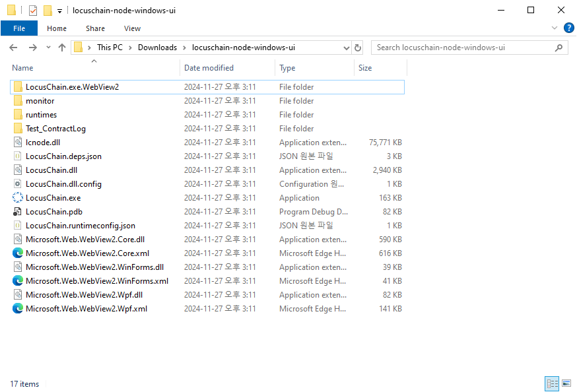Maximize the File Explorer window
577x392 pixels.
531,10
